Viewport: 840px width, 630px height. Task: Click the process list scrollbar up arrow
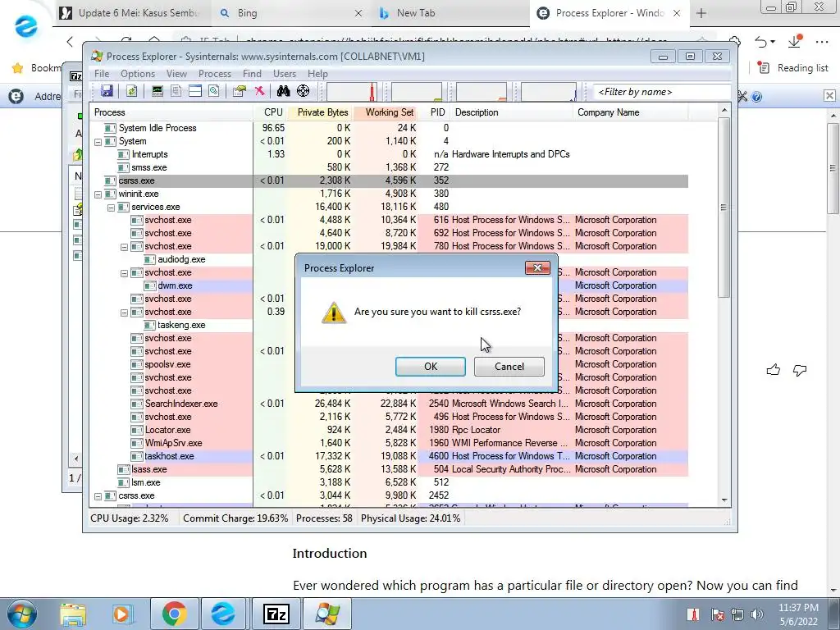pos(724,111)
